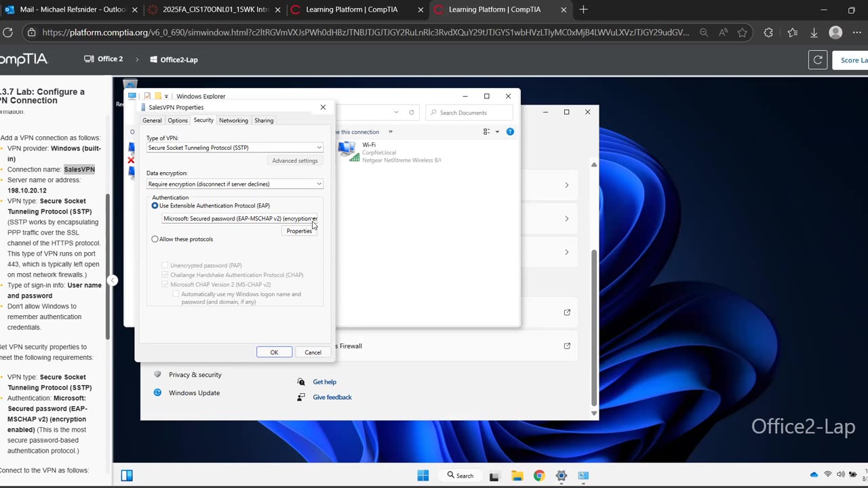Add this page to browser favorites
Viewport: 868px width, 488px height.
tap(743, 33)
